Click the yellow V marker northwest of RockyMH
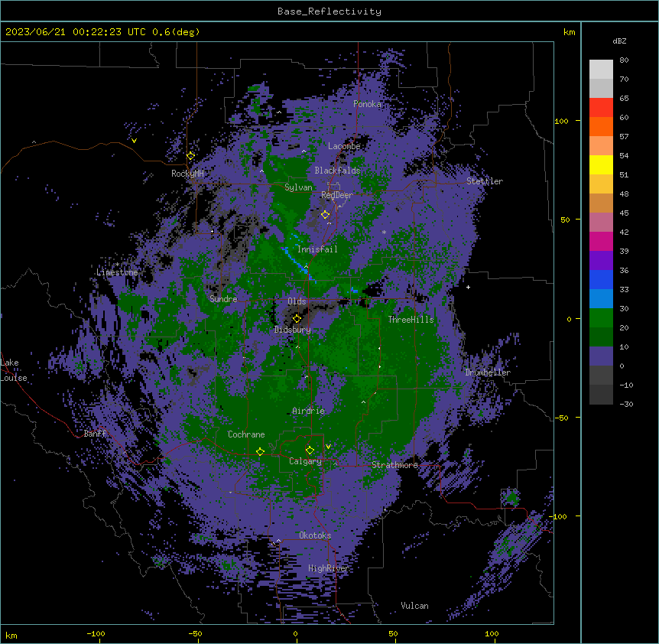659x644 pixels. (x=134, y=141)
